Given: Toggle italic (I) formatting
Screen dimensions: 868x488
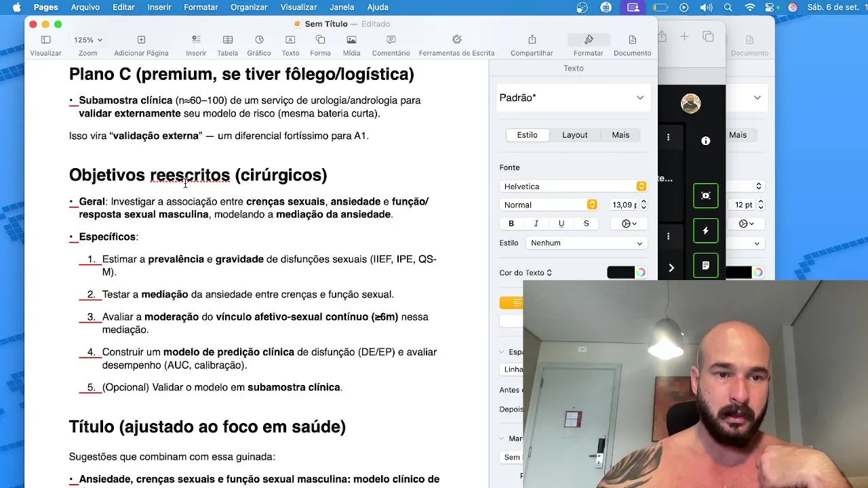Looking at the screenshot, I should click(x=536, y=224).
